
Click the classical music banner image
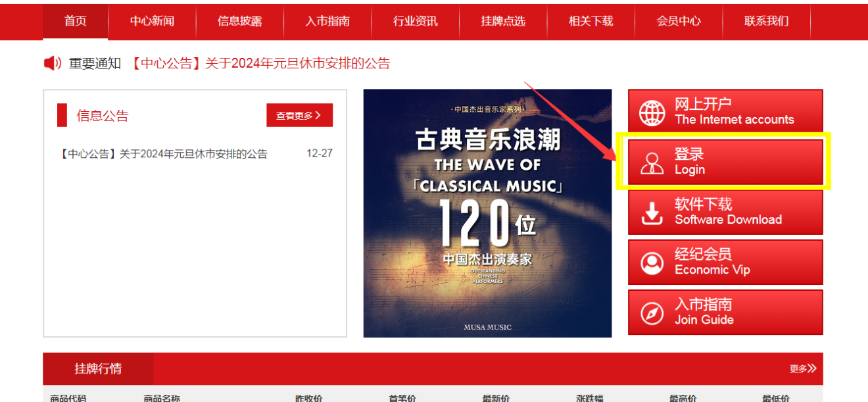click(x=487, y=213)
